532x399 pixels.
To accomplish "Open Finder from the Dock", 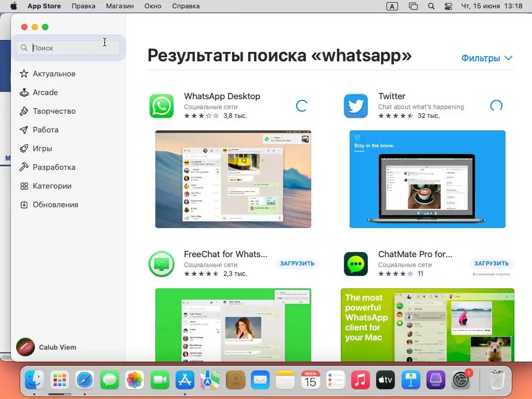I will (34, 379).
